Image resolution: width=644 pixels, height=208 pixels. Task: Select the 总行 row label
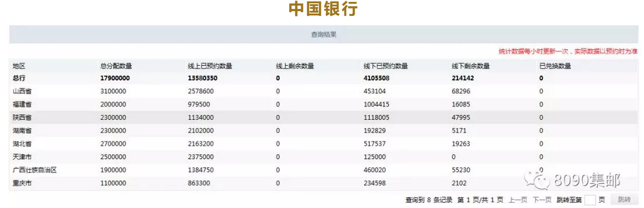click(x=19, y=78)
